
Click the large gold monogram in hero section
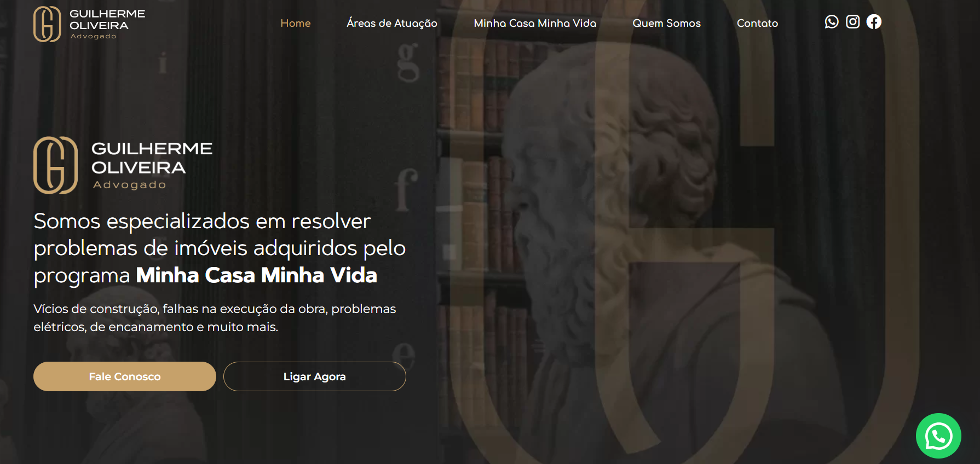coord(56,165)
